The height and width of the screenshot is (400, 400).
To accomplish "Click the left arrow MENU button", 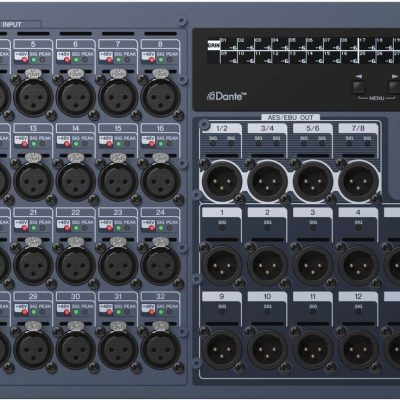I will coord(359,87).
